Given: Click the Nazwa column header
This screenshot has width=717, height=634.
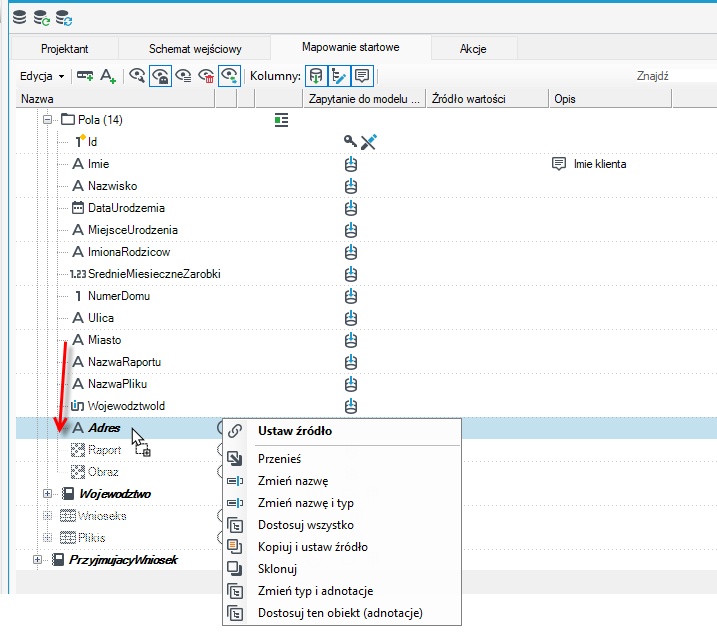Looking at the screenshot, I should (115, 99).
